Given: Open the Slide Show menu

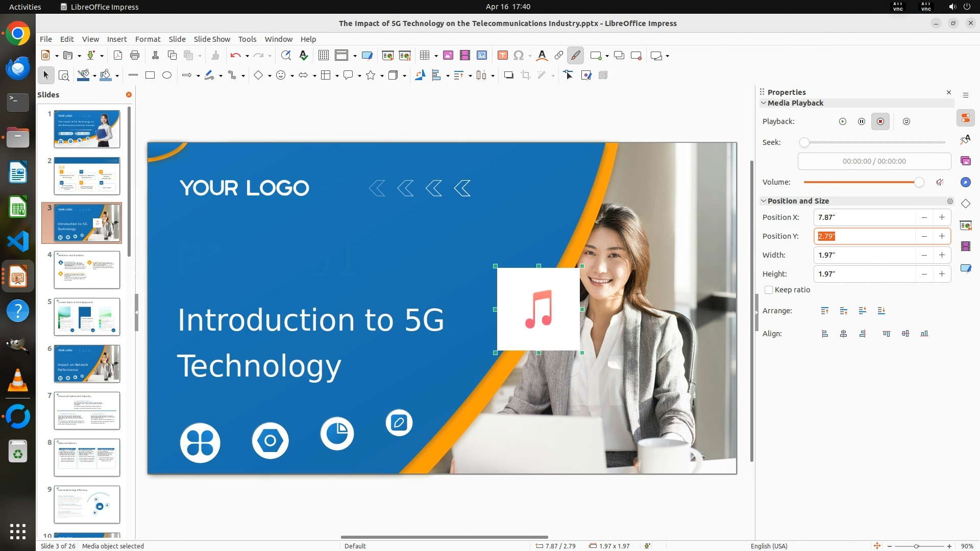Looking at the screenshot, I should [x=211, y=39].
